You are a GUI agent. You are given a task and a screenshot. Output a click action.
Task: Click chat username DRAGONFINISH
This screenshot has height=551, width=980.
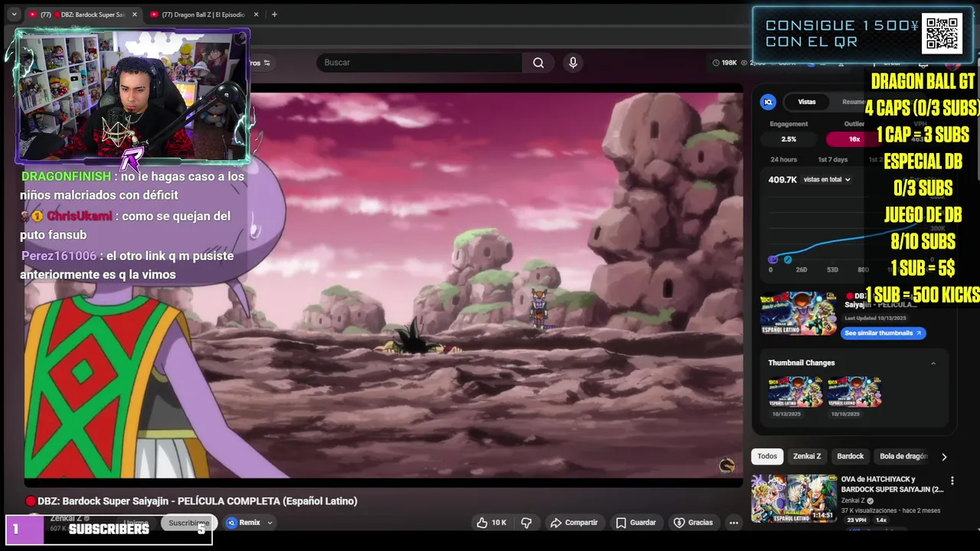coord(66,177)
